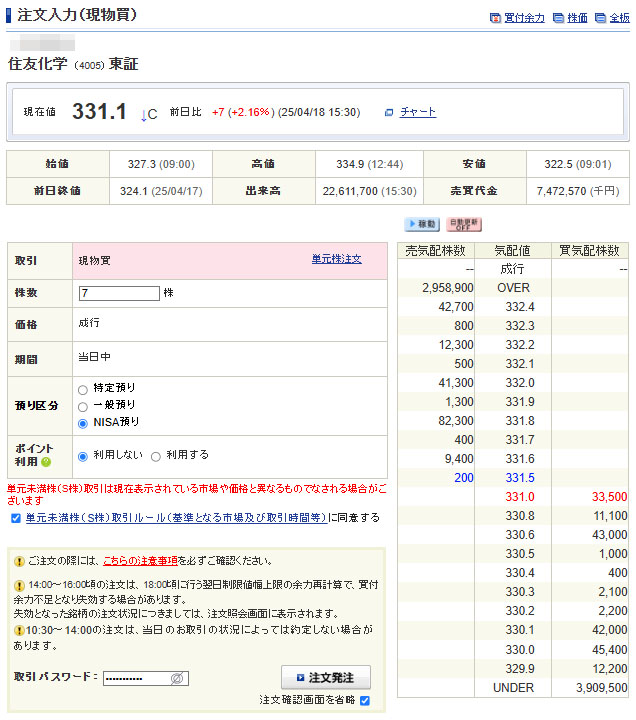The height and width of the screenshot is (720, 636).
Task: Click the 注文発注 order submit button
Action: click(325, 677)
